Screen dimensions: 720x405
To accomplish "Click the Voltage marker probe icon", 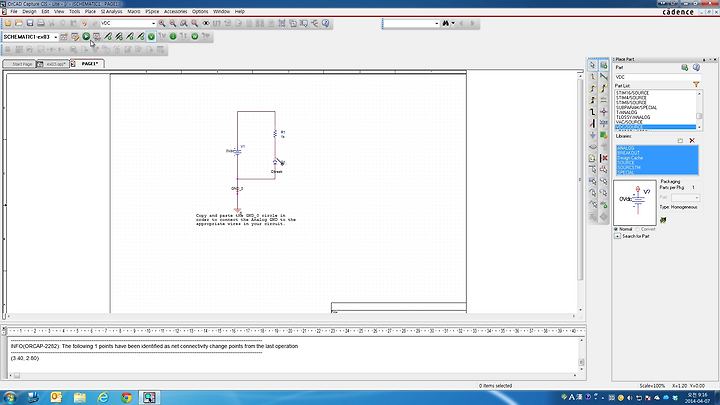I will pos(108,36).
